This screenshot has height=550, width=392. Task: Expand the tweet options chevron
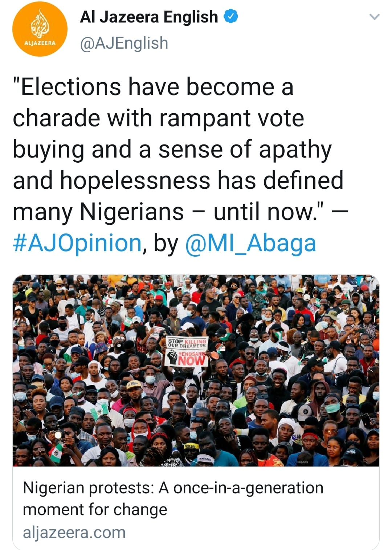click(374, 17)
